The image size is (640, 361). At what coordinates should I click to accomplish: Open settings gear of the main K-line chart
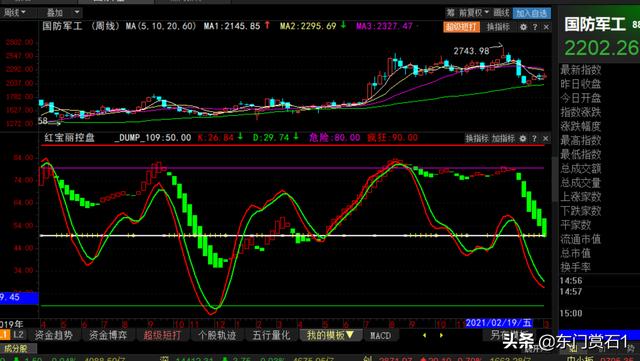(x=524, y=27)
